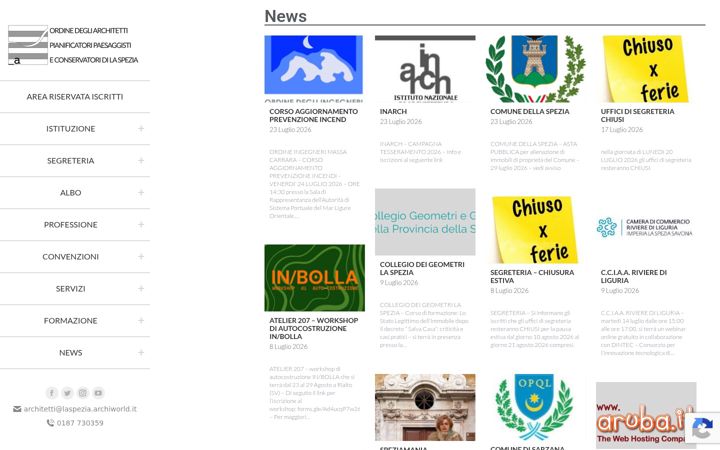
Task: Expand the CONVENZIONI submenu plus icon
Action: point(141,257)
